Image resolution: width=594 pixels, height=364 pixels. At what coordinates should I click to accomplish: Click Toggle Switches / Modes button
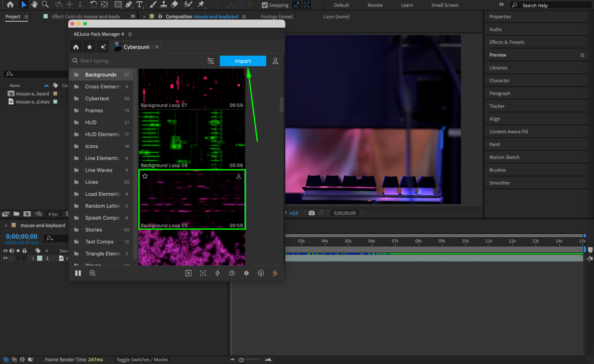[x=142, y=360]
